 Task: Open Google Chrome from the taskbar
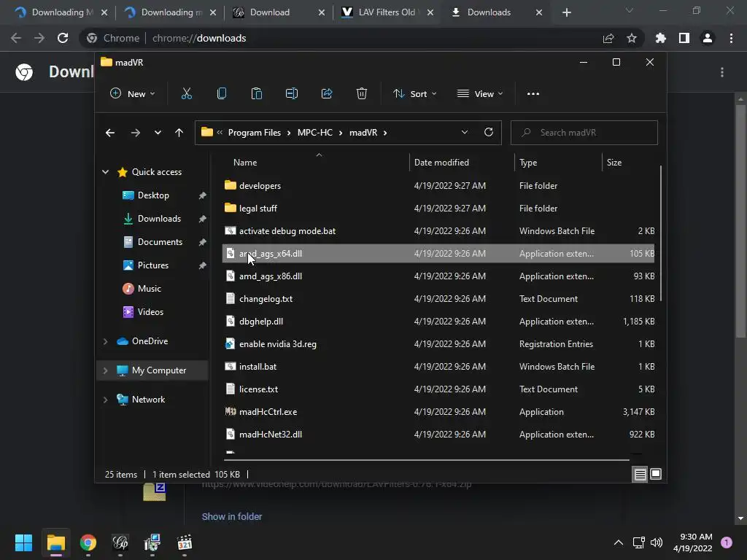[88, 542]
